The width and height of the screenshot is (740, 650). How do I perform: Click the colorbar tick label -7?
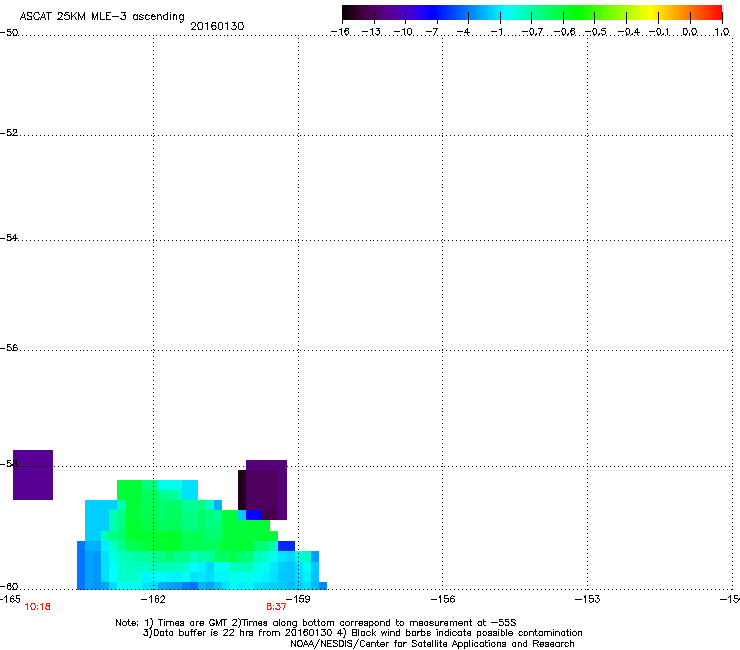(x=432, y=32)
